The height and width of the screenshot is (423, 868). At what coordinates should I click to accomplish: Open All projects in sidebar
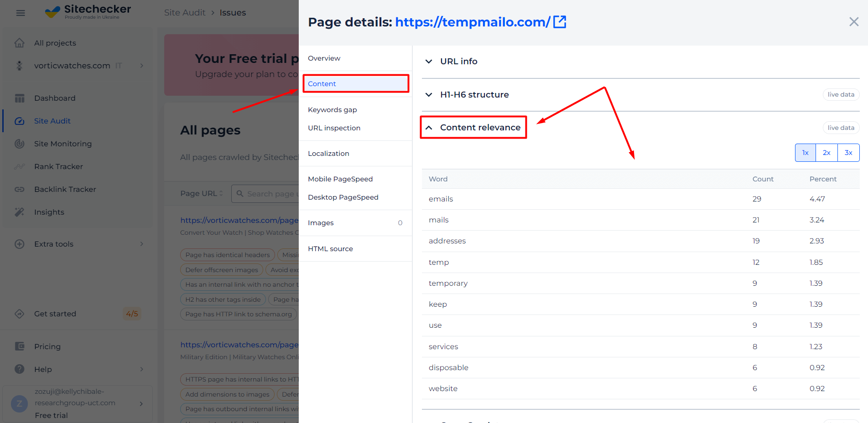point(55,43)
